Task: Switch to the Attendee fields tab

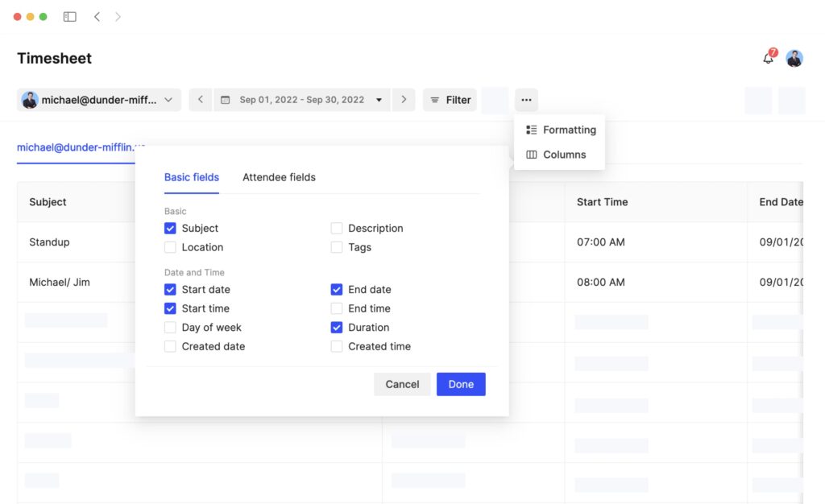Action: [x=279, y=177]
